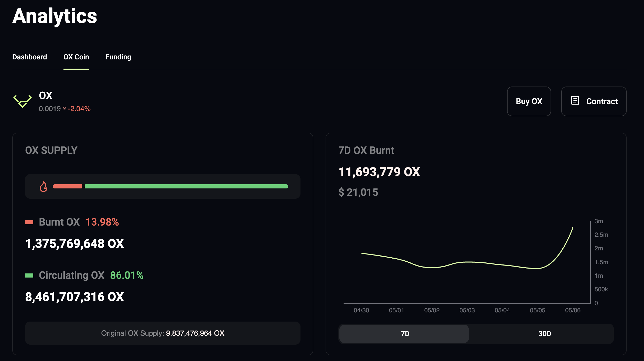644x361 pixels.
Task: Click the red Burnt OX legend marker
Action: [x=29, y=222]
